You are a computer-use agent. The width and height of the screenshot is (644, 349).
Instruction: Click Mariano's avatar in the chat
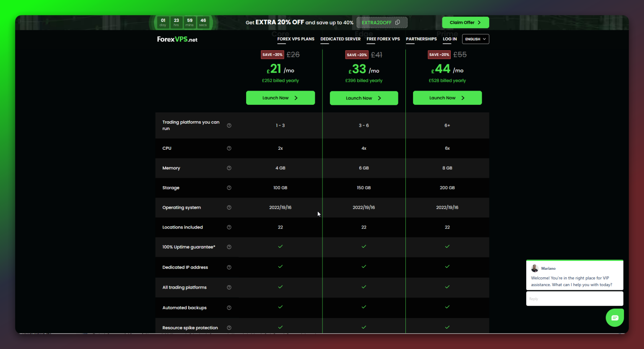coord(535,268)
